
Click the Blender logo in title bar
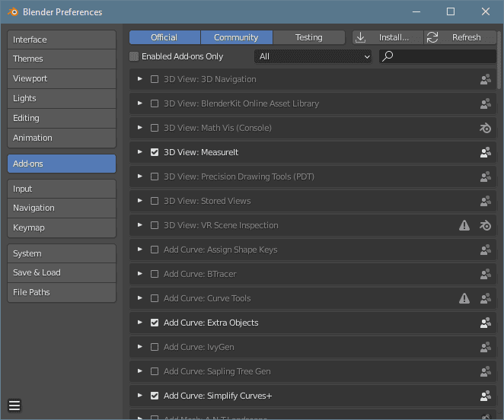pyautogui.click(x=13, y=12)
